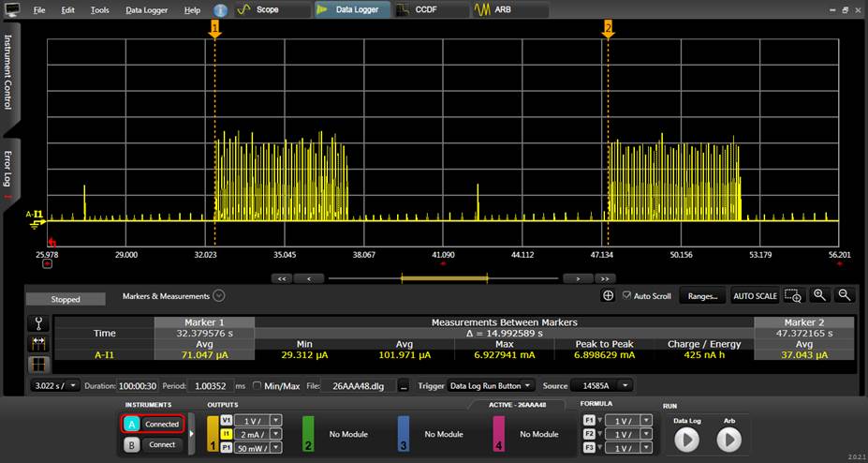Activate the zoom-to-region selection icon
The image size is (868, 463).
[793, 296]
